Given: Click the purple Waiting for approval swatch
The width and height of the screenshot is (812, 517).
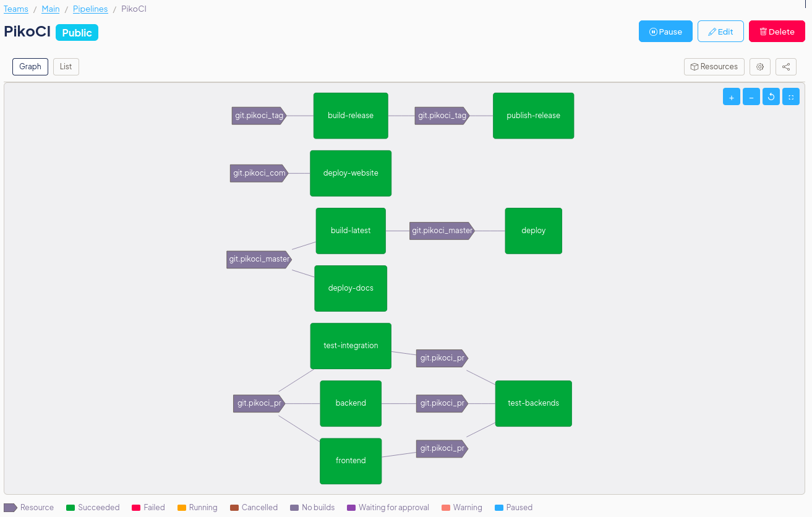Looking at the screenshot, I should [351, 508].
